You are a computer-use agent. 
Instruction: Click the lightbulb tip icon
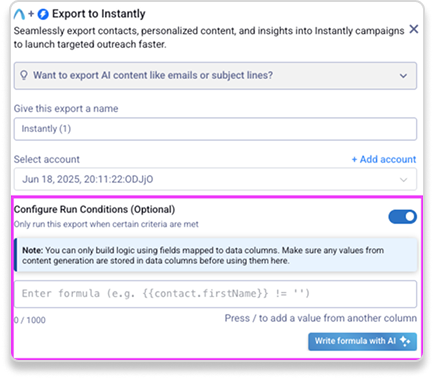point(24,75)
